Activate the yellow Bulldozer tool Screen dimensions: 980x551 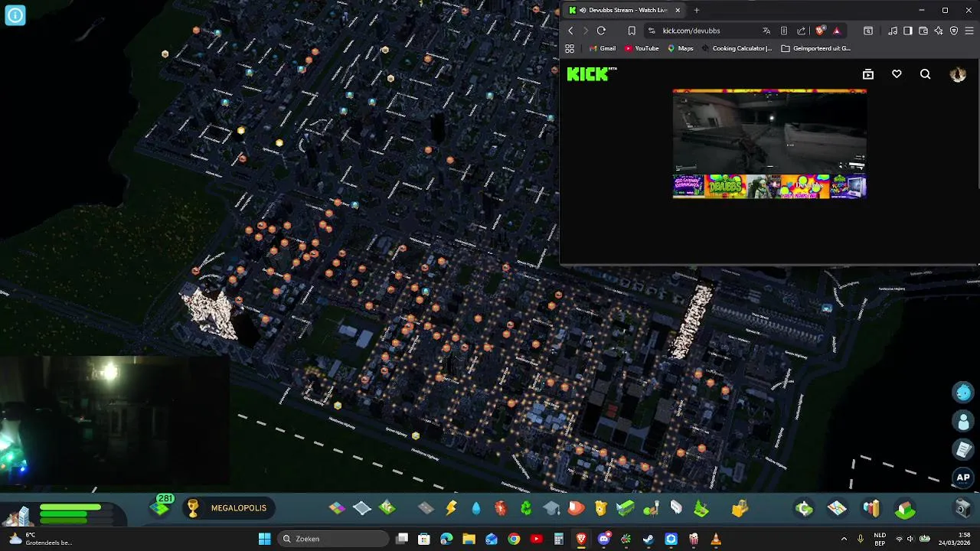click(740, 508)
